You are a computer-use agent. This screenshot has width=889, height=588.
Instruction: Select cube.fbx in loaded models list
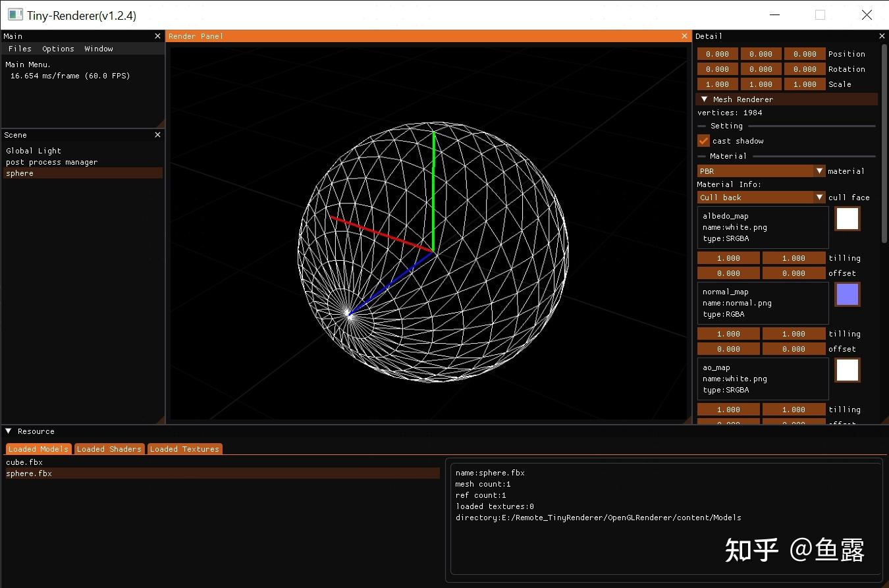24,462
